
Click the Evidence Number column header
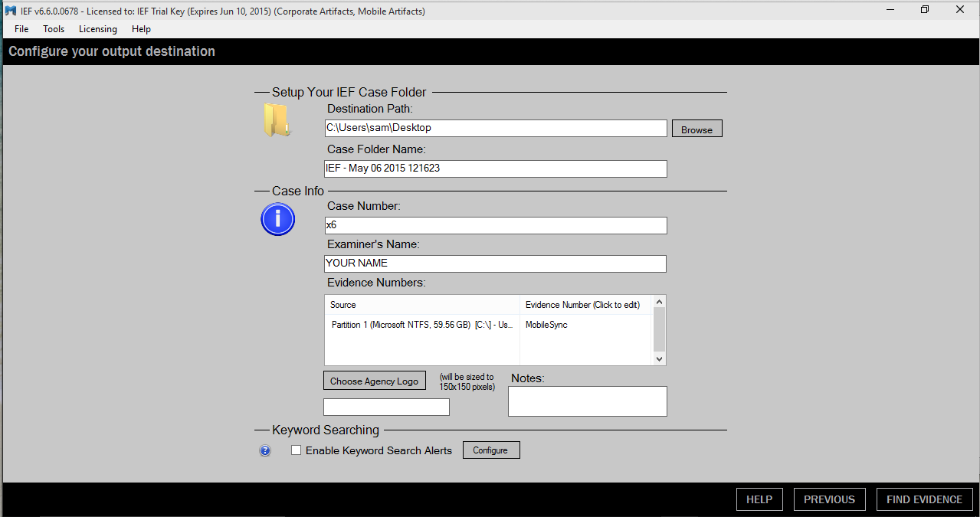point(587,305)
